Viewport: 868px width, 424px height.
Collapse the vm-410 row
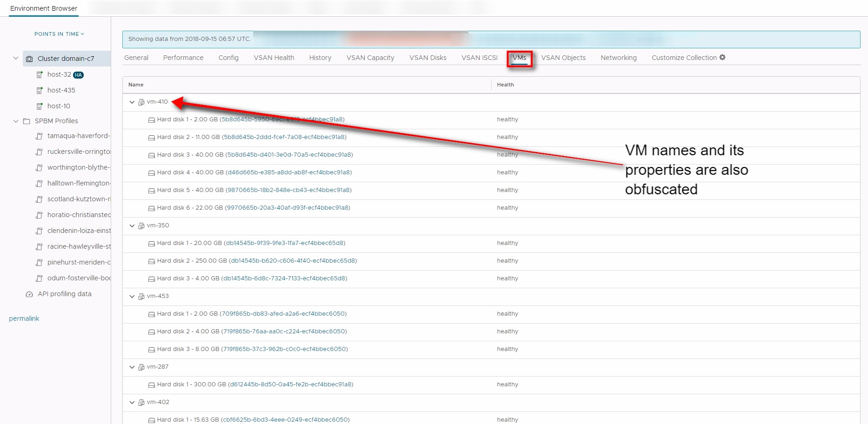[132, 102]
